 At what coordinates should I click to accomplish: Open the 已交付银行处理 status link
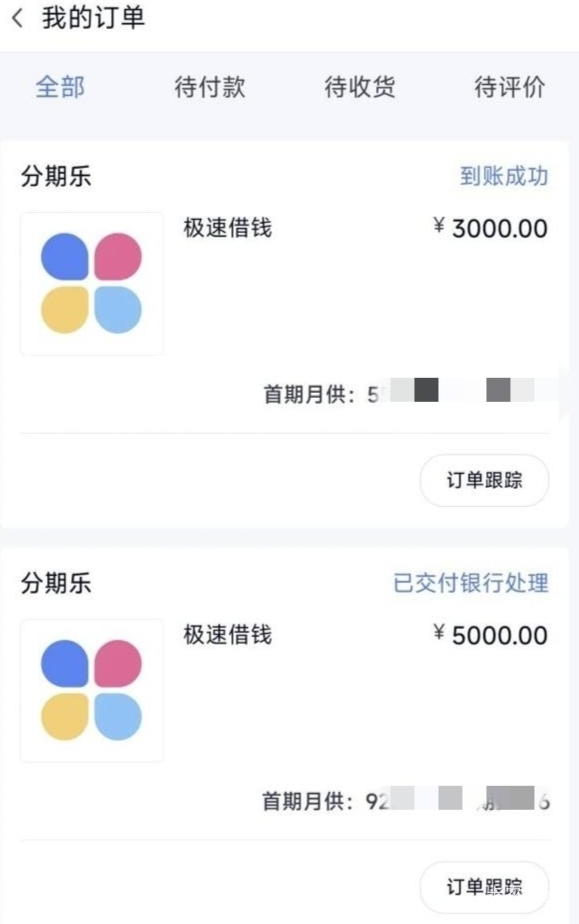click(471, 583)
